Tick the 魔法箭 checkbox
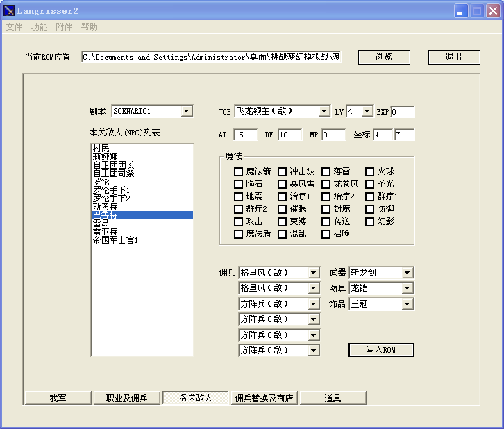The width and height of the screenshot is (504, 429). pos(238,171)
